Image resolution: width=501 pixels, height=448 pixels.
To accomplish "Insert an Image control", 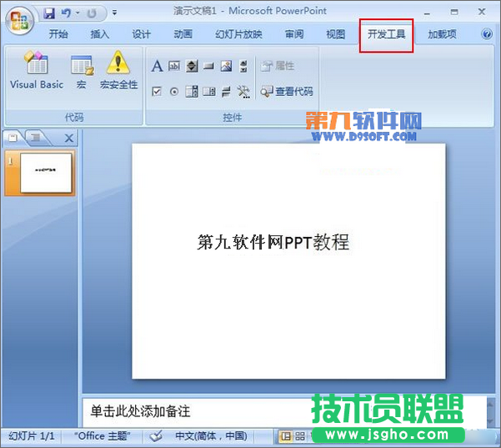I will 226,66.
